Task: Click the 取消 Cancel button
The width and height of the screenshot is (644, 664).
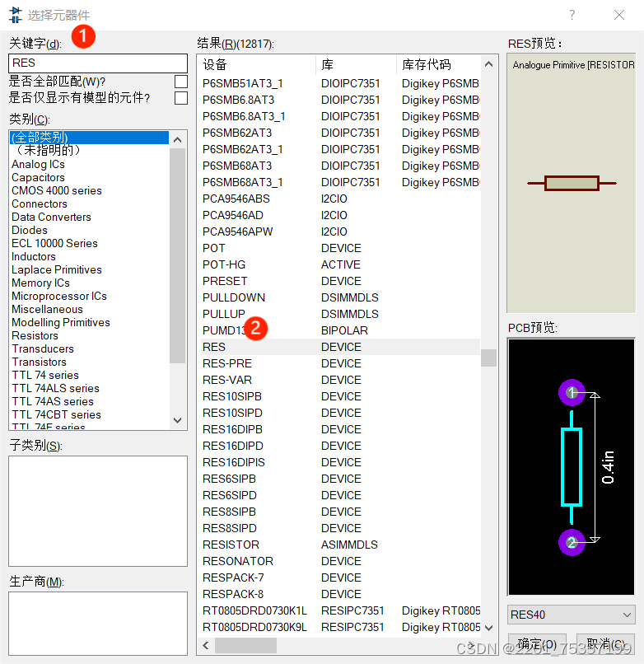Action: click(x=605, y=643)
